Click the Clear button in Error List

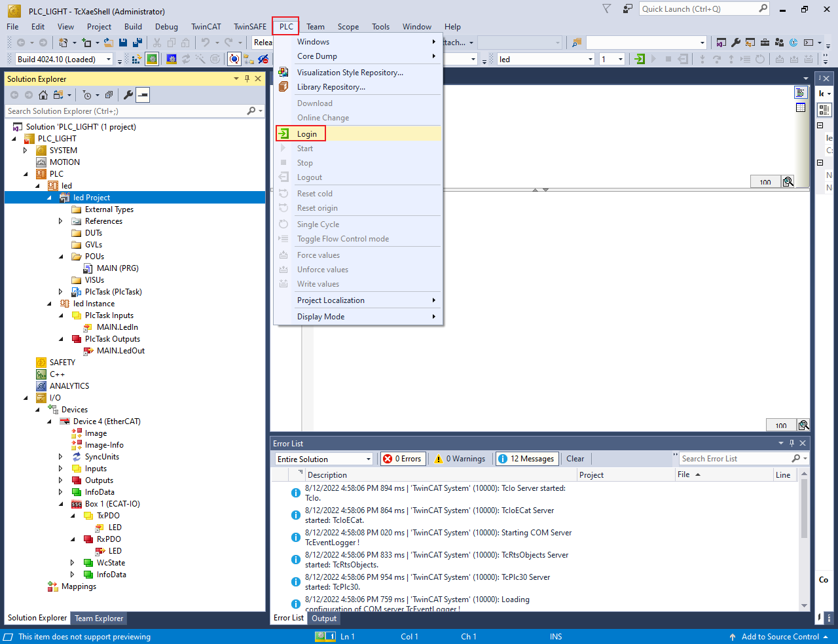point(575,459)
